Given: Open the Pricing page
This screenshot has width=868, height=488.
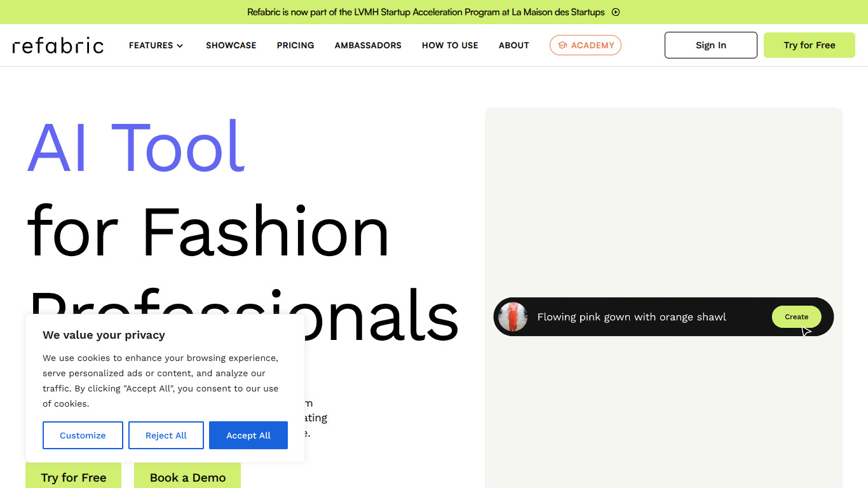Looking at the screenshot, I should pos(295,45).
